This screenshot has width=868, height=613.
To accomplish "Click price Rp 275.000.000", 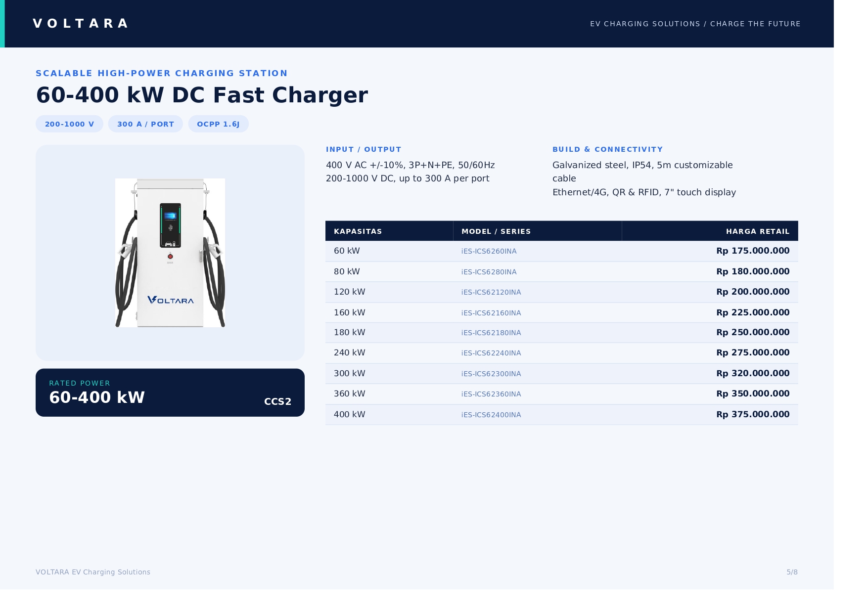I will (753, 352).
